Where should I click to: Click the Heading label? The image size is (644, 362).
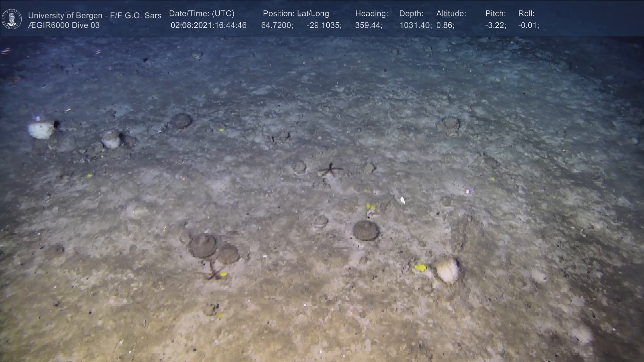coord(371,14)
